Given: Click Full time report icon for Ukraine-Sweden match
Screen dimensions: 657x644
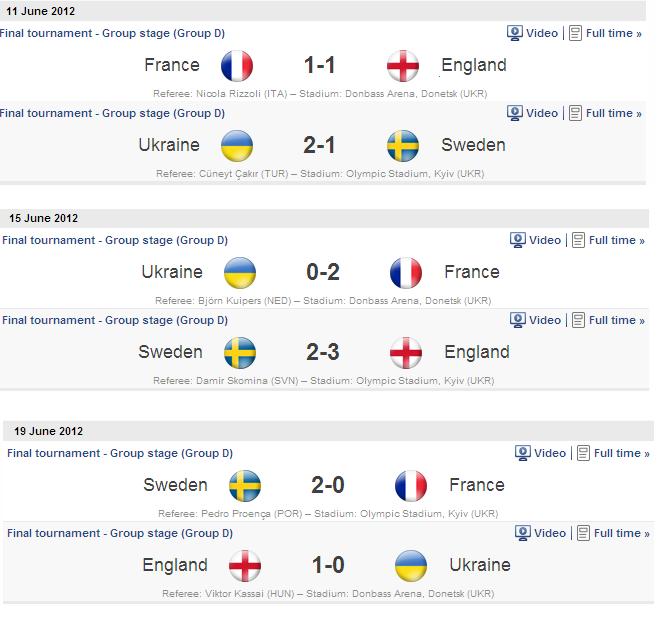Looking at the screenshot, I should 575,113.
